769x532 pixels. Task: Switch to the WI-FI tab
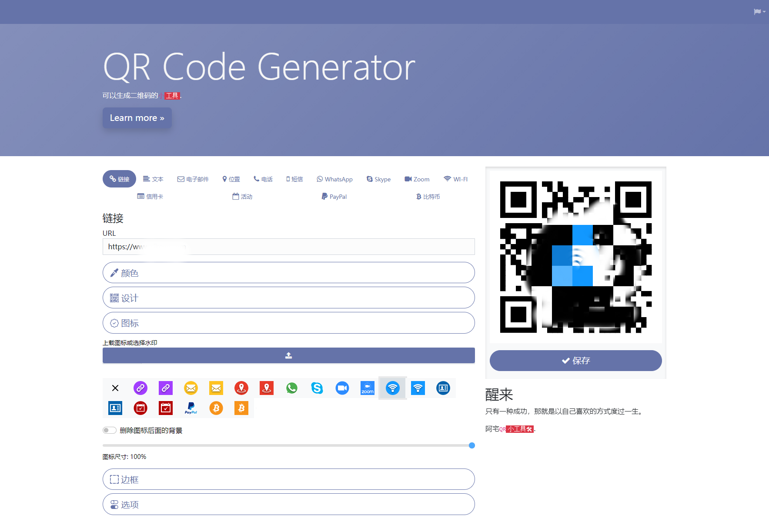(455, 179)
